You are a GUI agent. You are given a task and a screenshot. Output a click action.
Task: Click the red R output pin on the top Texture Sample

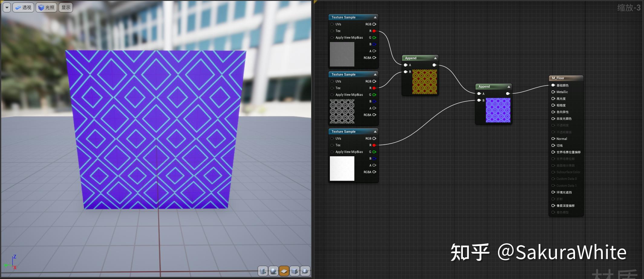click(374, 31)
